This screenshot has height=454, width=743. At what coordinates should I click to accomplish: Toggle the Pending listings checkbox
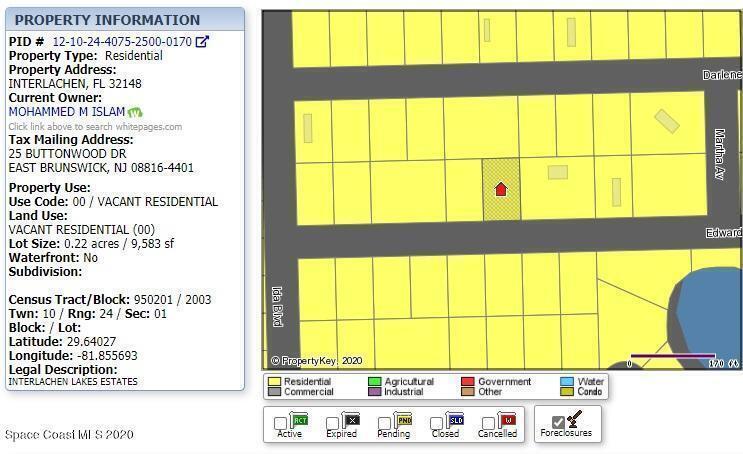pos(385,424)
